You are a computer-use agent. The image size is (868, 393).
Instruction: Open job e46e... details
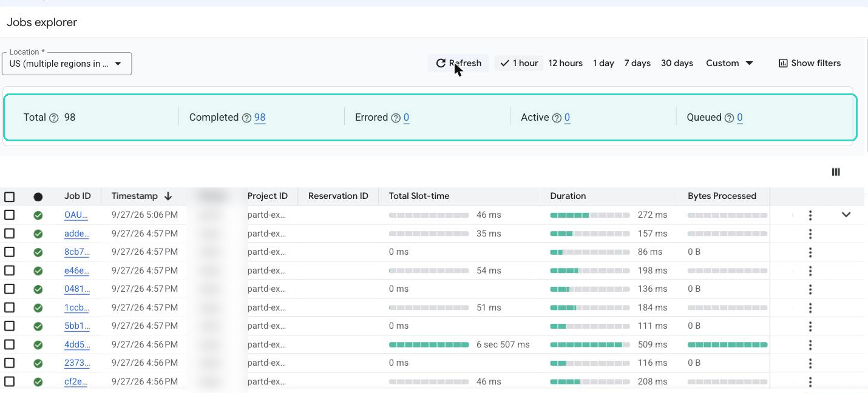click(76, 270)
